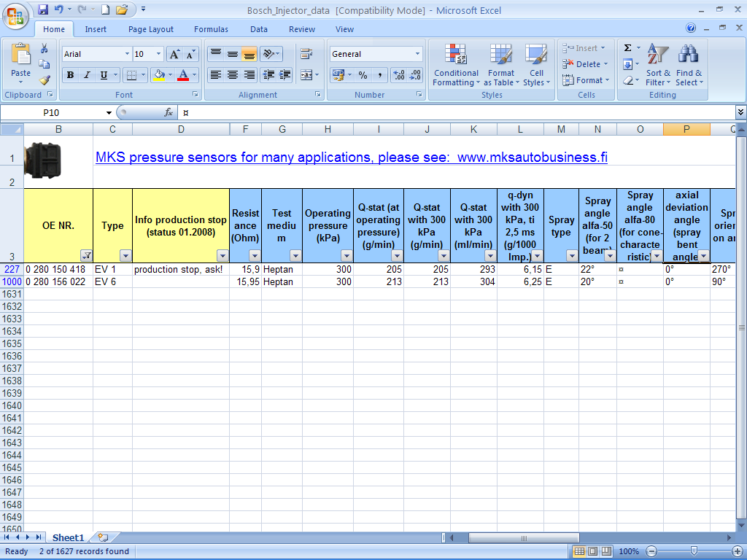Select the Sheet1 worksheet tab

pyautogui.click(x=68, y=537)
